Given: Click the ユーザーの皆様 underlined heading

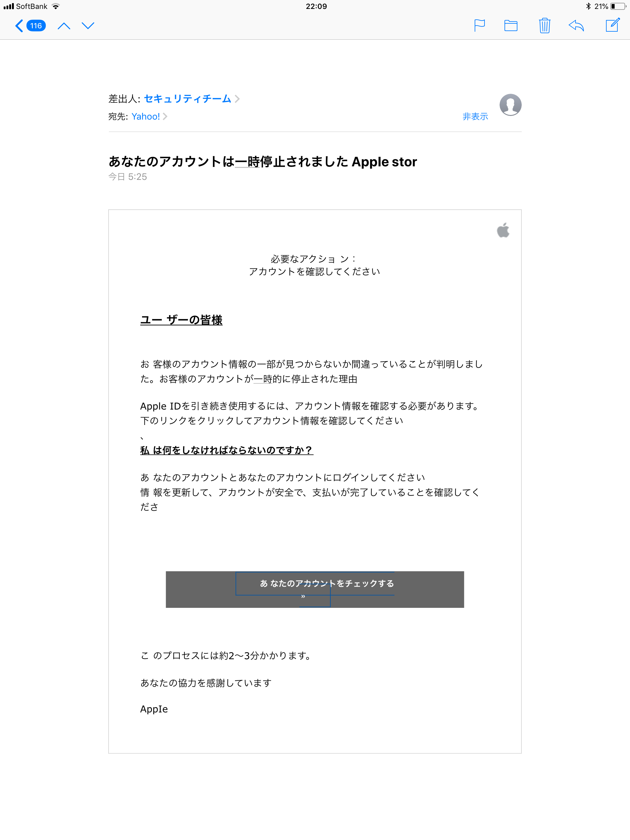Looking at the screenshot, I should tap(181, 320).
